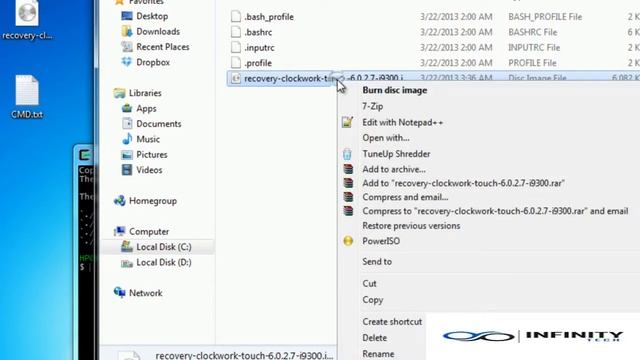Choose Restore previous versions
The height and width of the screenshot is (360, 640).
[x=411, y=226]
